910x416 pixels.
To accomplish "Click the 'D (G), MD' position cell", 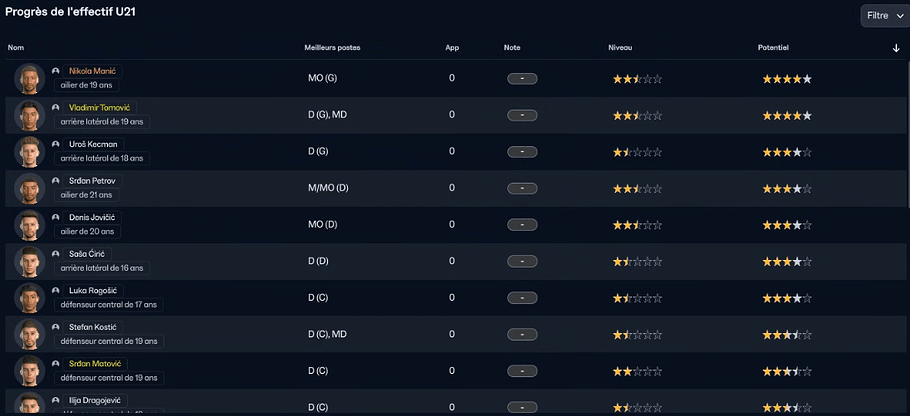I will pos(327,115).
